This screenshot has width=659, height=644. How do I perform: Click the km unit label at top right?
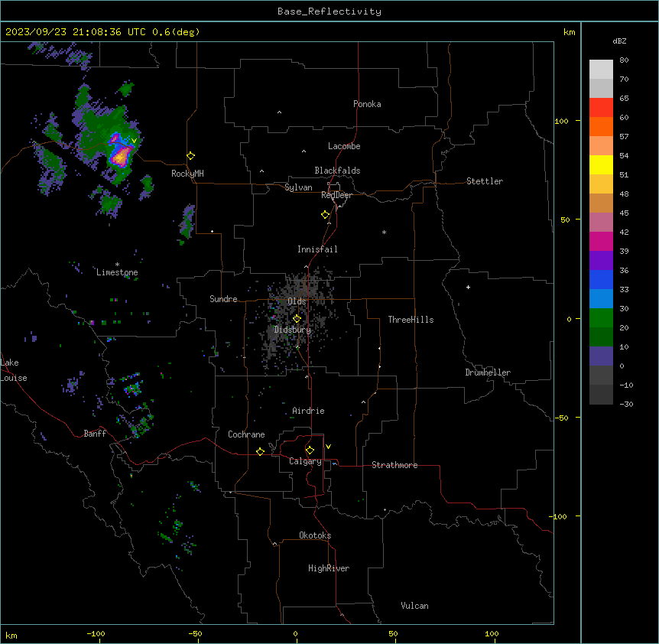(570, 32)
